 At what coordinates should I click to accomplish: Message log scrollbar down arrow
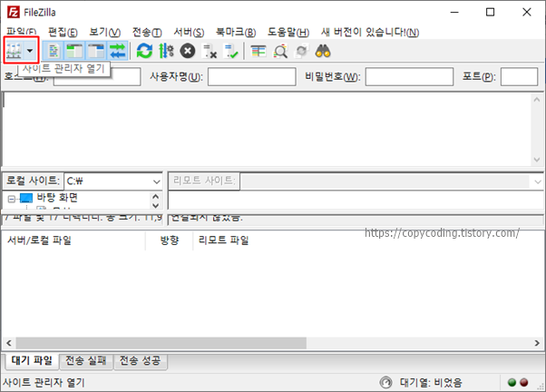point(537,160)
